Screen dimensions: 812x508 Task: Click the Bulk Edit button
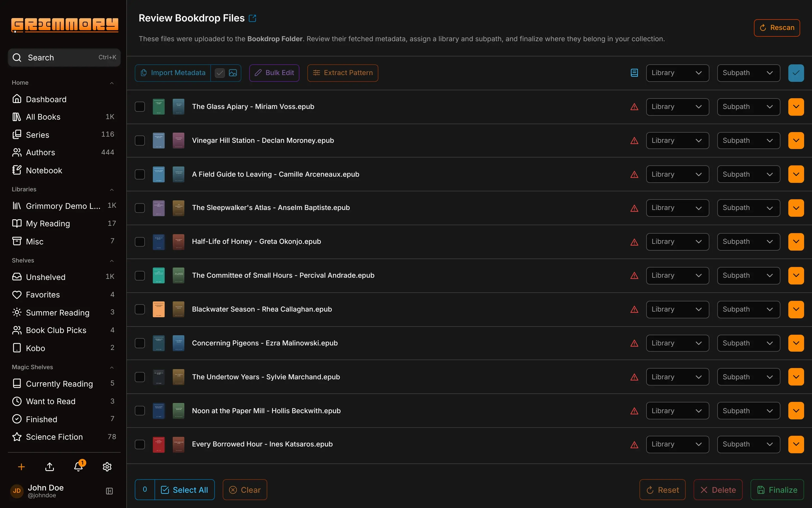pos(274,73)
